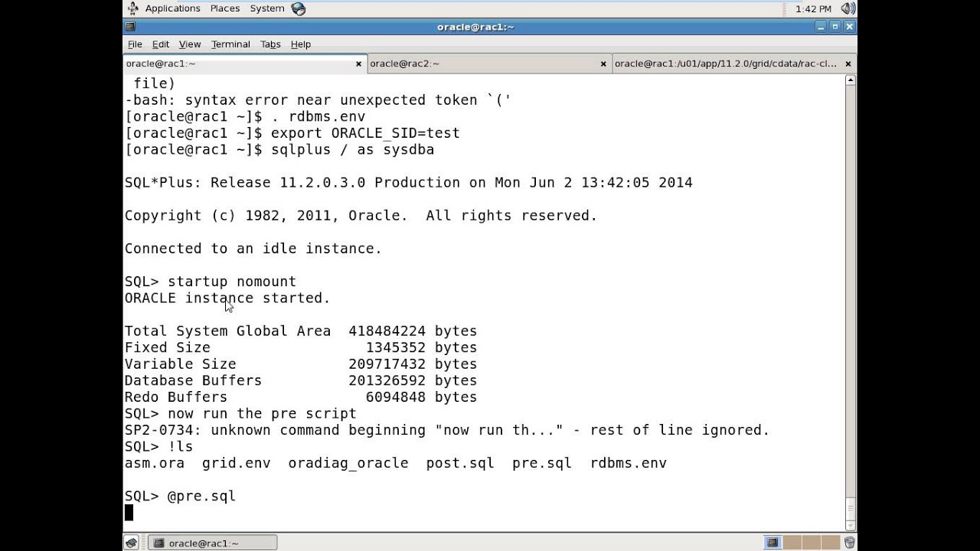This screenshot has height=551, width=980.
Task: Open the Tabs menu
Action: coord(270,44)
